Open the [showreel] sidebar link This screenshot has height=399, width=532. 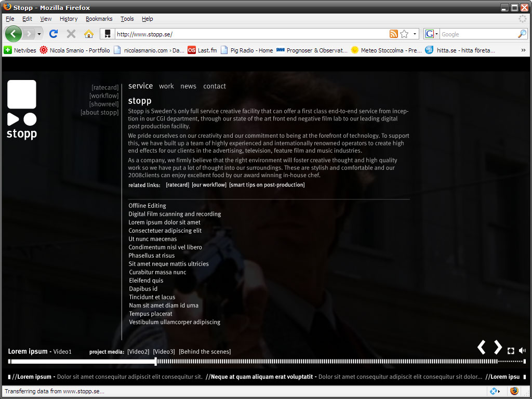104,104
